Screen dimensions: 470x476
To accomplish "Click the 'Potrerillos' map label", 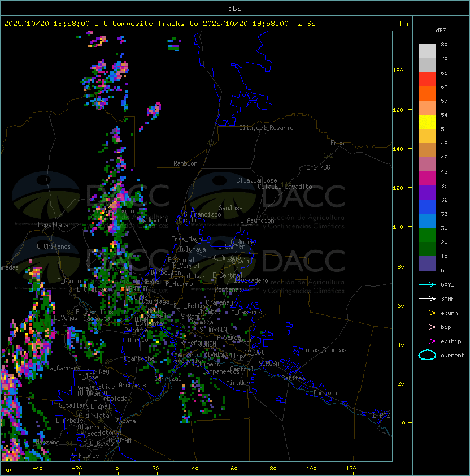I will tap(94, 312).
